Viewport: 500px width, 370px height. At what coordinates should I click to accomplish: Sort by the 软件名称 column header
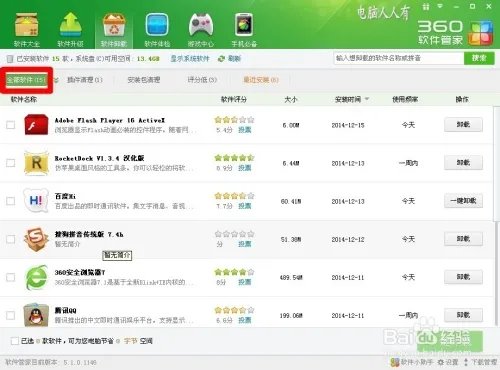(24, 99)
